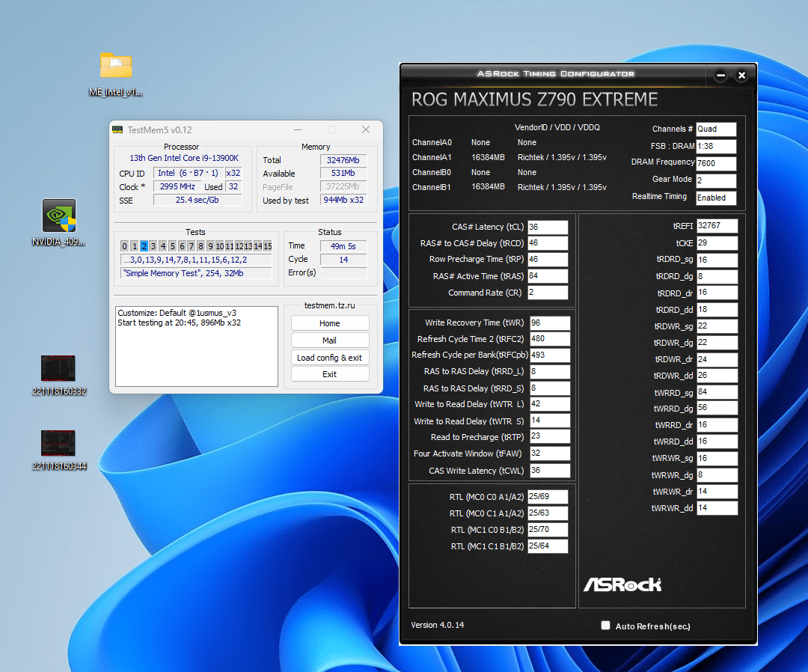Enable the Auto Refresh(sec) checkbox

pos(605,625)
